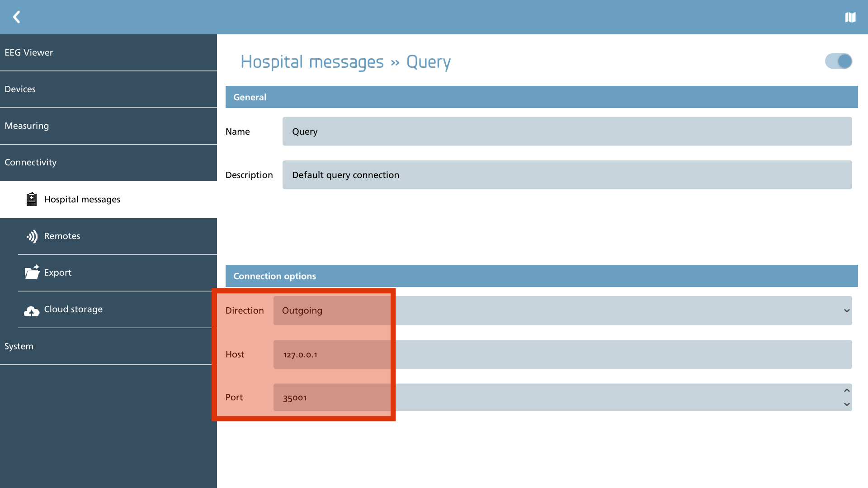868x488 pixels.
Task: Open the EEG Viewer section
Action: pos(108,52)
